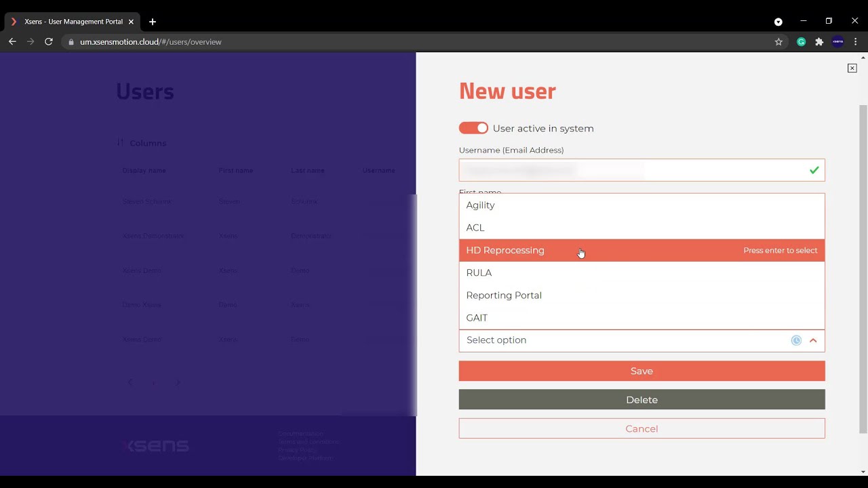Viewport: 868px width, 488px height.
Task: Select the Agility option
Action: tap(642, 205)
